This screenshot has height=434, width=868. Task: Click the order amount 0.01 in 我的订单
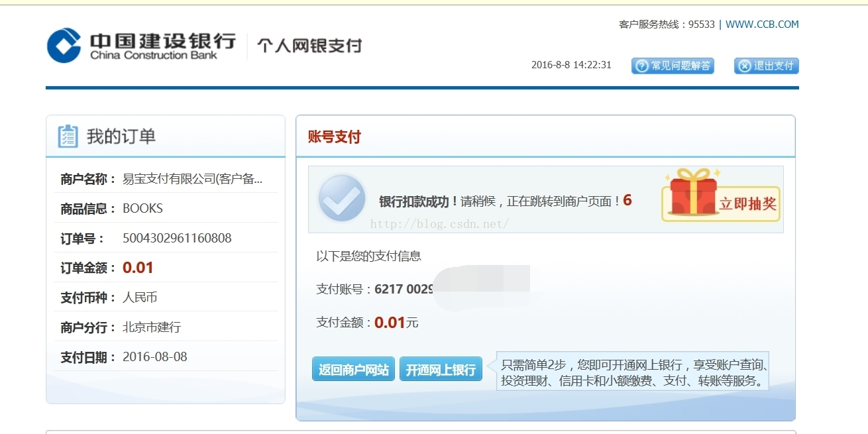(x=138, y=268)
